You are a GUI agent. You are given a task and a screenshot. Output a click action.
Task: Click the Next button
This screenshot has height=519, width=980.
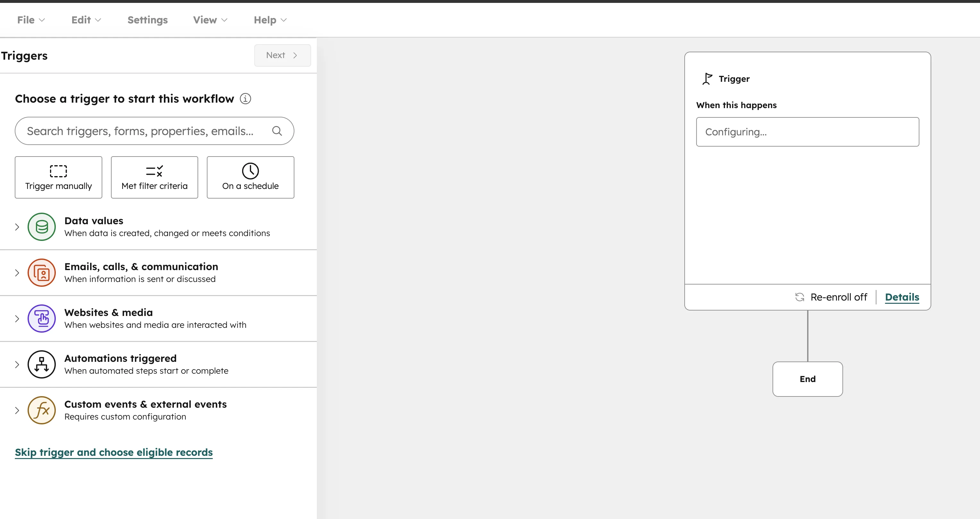point(282,55)
